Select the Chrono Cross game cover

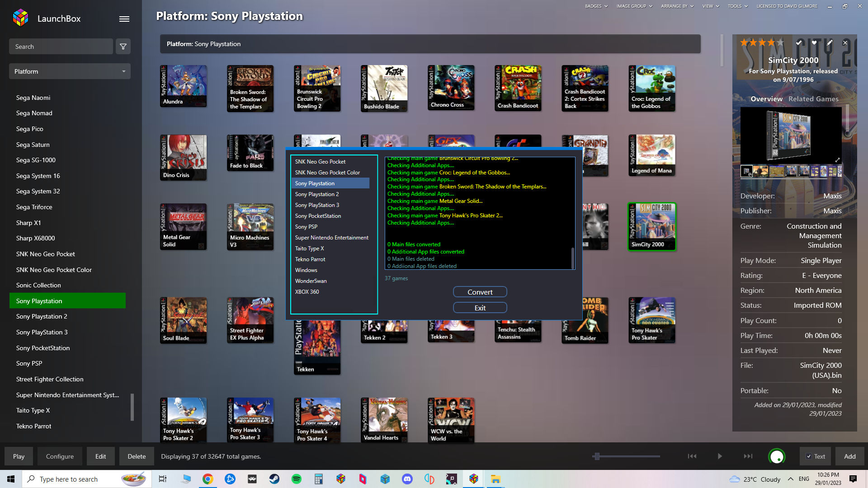451,88
